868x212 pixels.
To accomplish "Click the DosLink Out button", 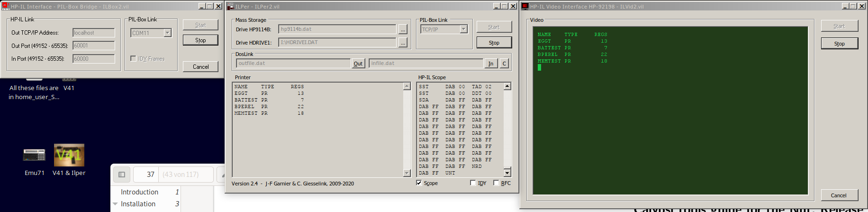I will tap(358, 64).
